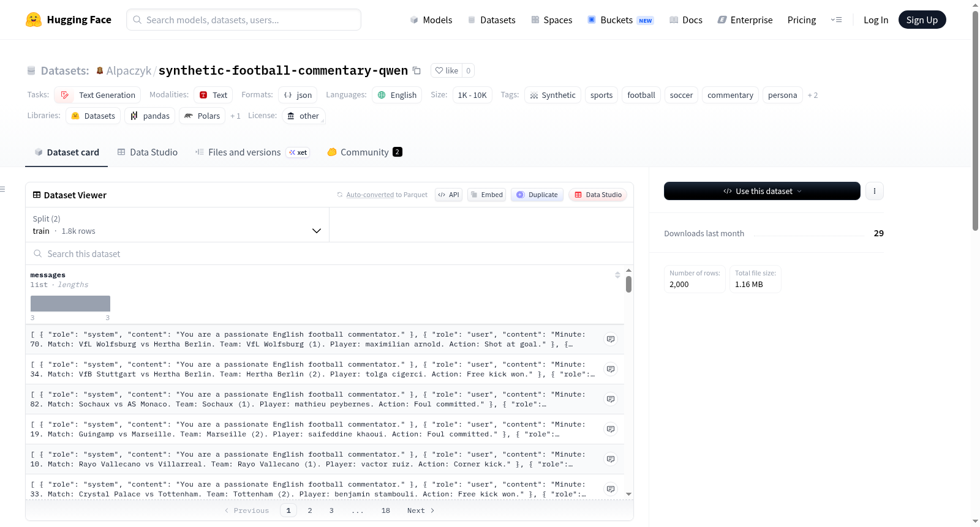Image resolution: width=980 pixels, height=527 pixels.
Task: Open the row comment icon for the Wolfsburg match
Action: (611, 339)
